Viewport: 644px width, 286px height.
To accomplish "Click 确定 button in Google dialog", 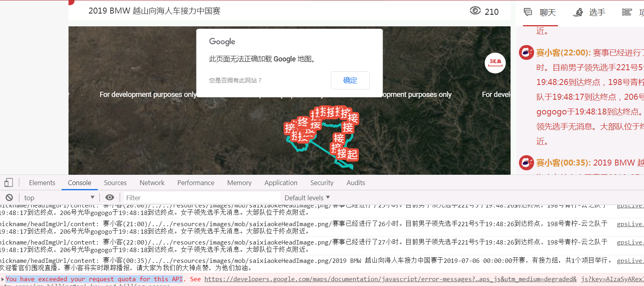I will tap(350, 80).
